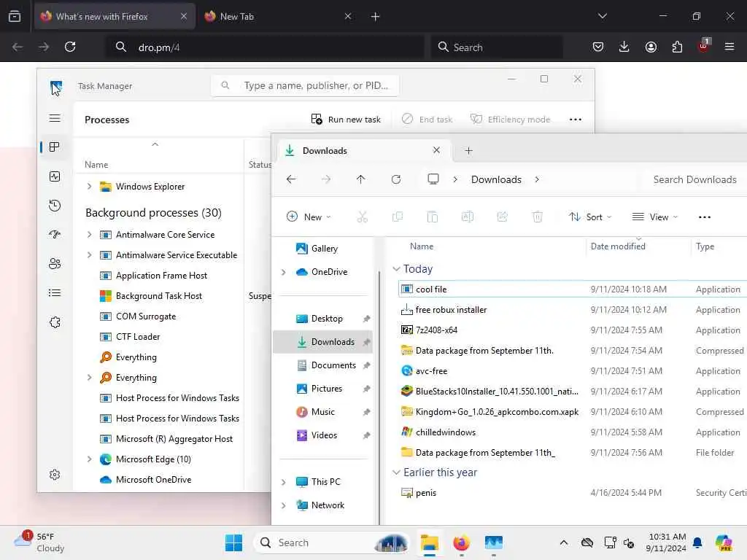Open Performance page in Task Manager sidebar

click(55, 176)
